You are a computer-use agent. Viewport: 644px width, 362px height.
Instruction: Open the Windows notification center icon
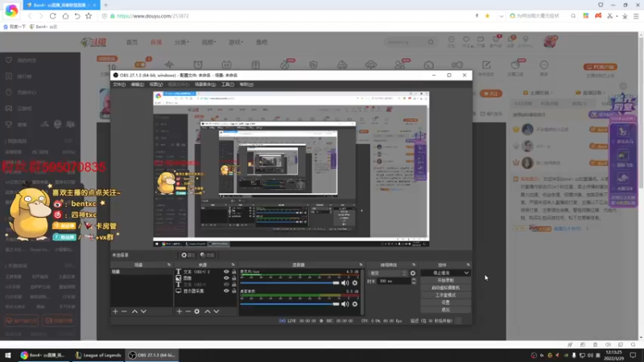(x=633, y=355)
